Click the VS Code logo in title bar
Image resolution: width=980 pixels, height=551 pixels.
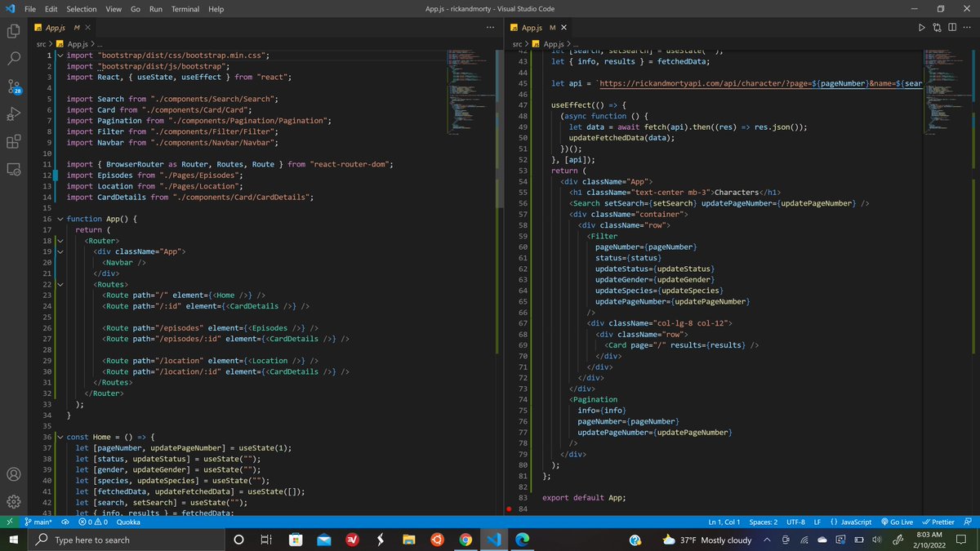click(11, 8)
